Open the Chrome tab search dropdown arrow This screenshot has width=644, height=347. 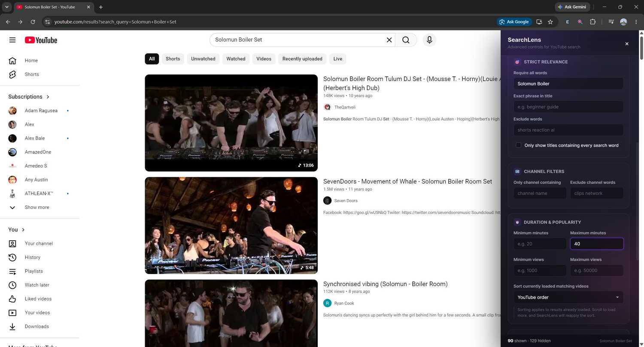click(6, 7)
